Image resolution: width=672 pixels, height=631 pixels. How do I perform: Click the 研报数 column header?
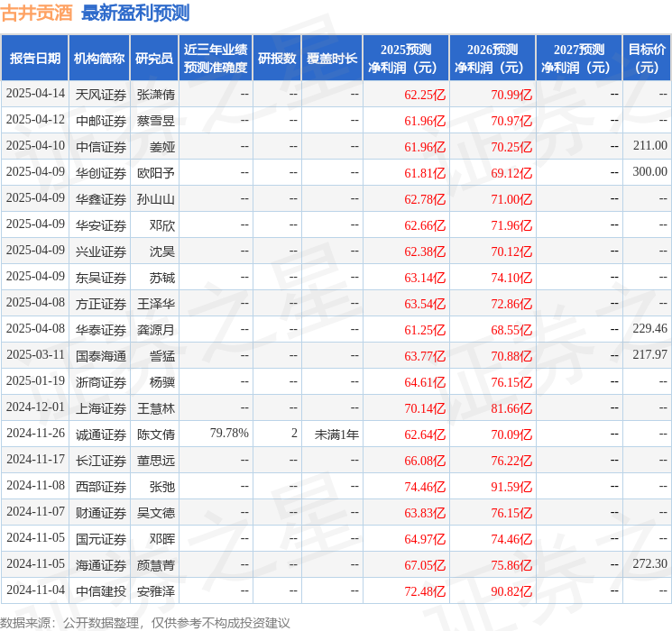277,58
